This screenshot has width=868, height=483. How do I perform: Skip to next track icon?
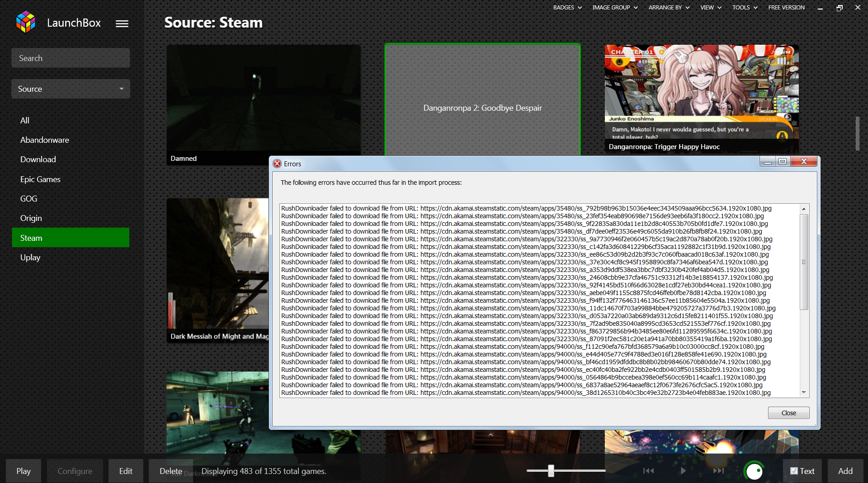718,471
